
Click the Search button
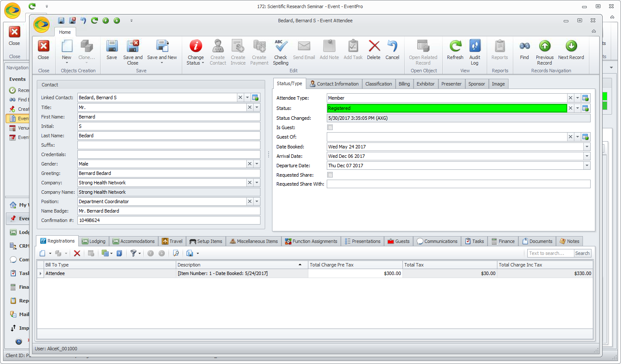click(x=582, y=253)
